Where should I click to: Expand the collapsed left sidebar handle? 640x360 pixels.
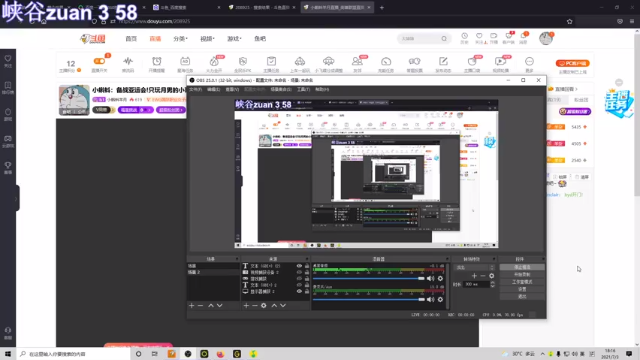(16, 198)
